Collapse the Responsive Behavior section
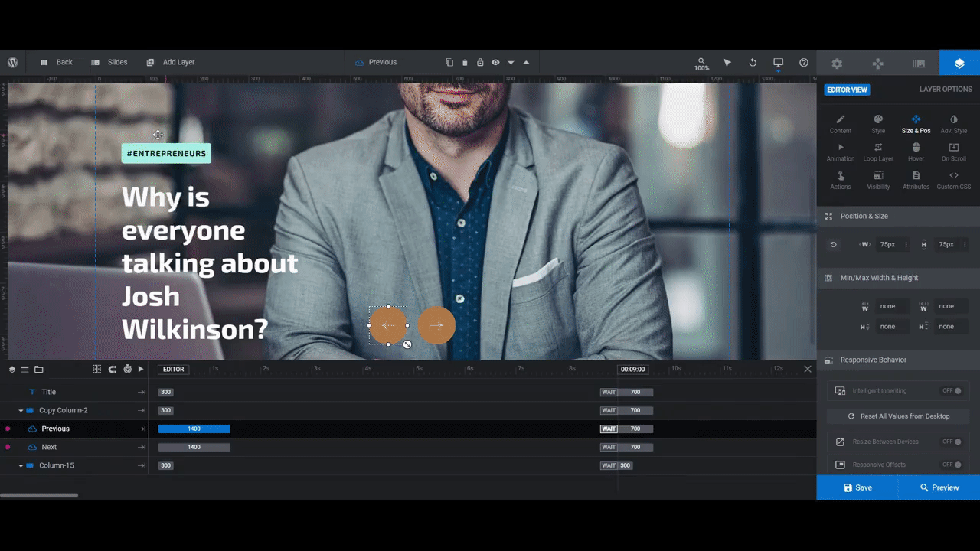Viewport: 980px width, 551px height. (898, 360)
